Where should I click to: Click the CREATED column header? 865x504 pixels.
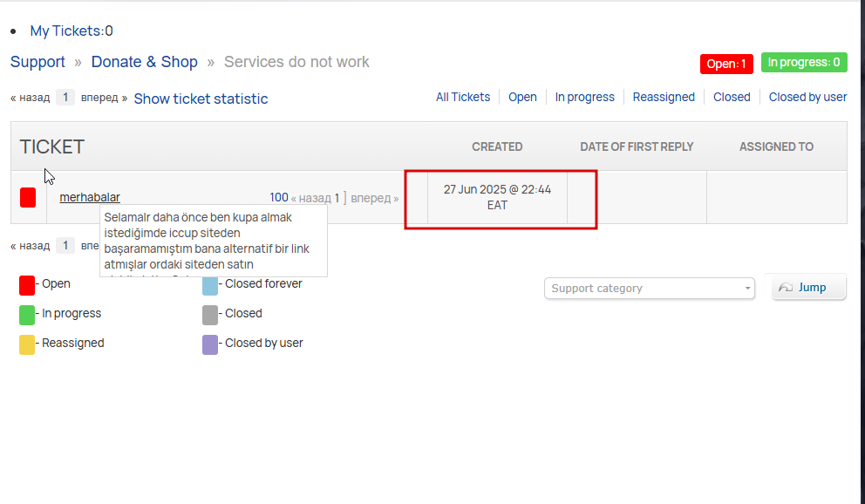click(497, 146)
